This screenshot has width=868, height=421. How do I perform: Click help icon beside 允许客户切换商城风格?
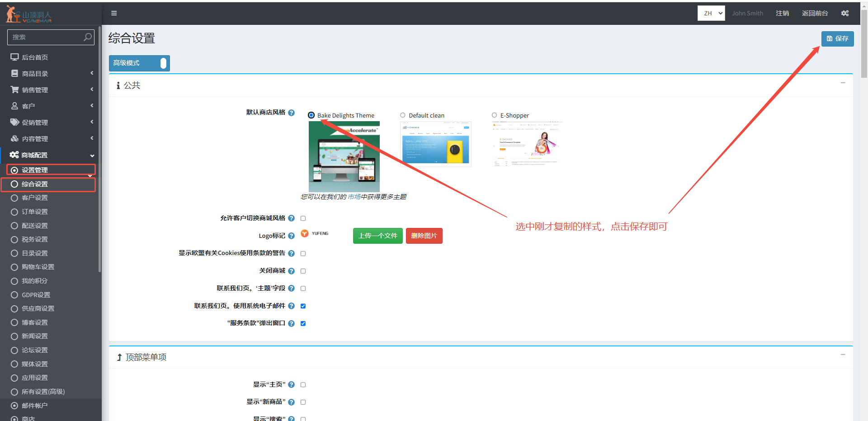coord(292,218)
